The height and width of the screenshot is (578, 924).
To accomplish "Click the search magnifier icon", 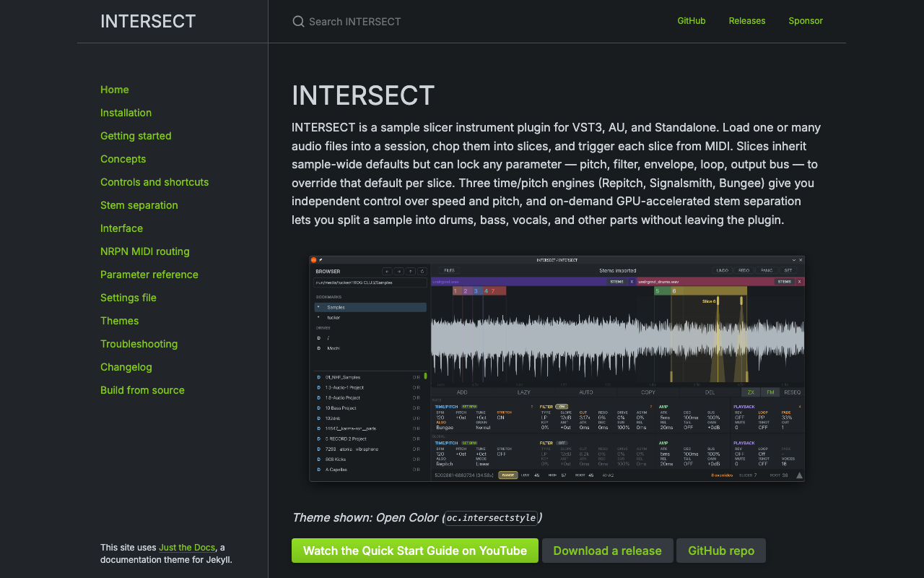I will point(298,22).
